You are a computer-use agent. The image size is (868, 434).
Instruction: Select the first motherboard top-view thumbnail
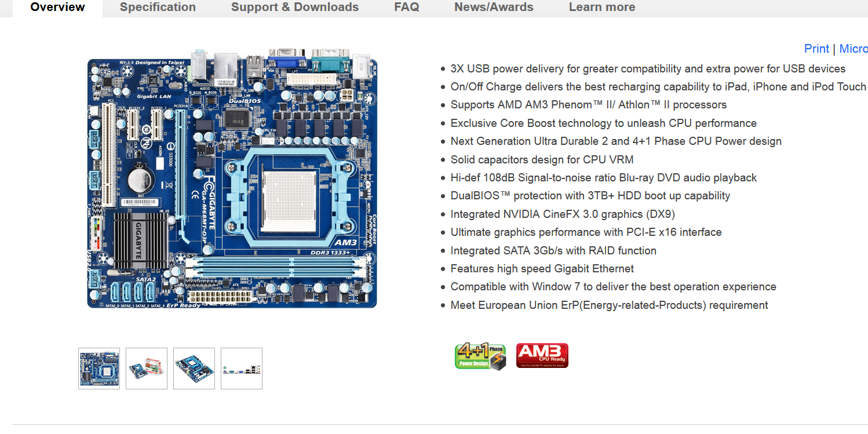coord(99,369)
